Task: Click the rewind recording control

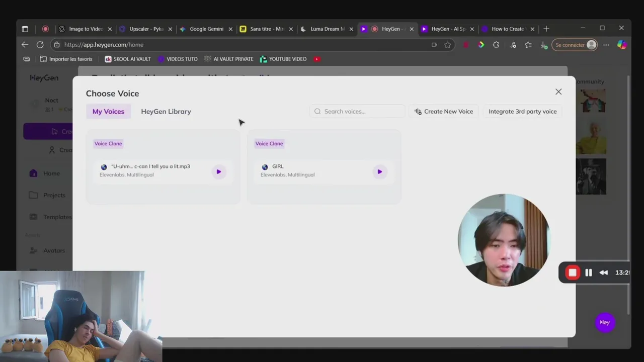Action: click(x=604, y=273)
